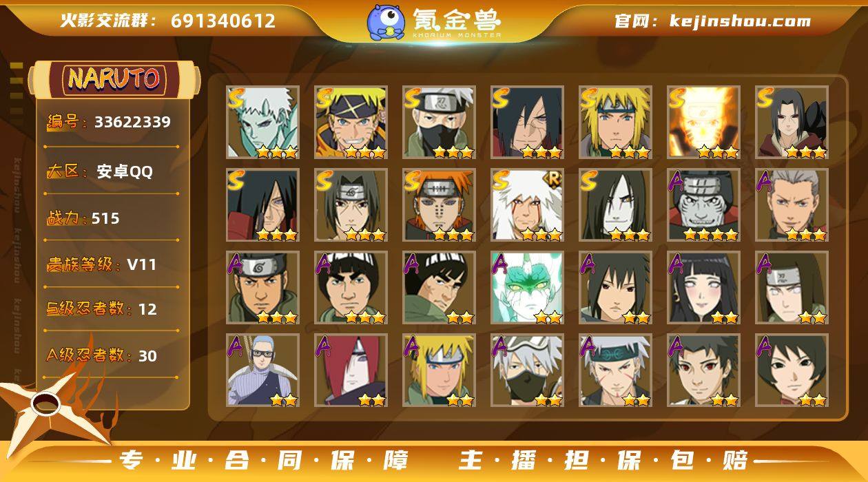868x482 pixels.
Task: Click the kejinshou.com official website link
Action: point(740,21)
